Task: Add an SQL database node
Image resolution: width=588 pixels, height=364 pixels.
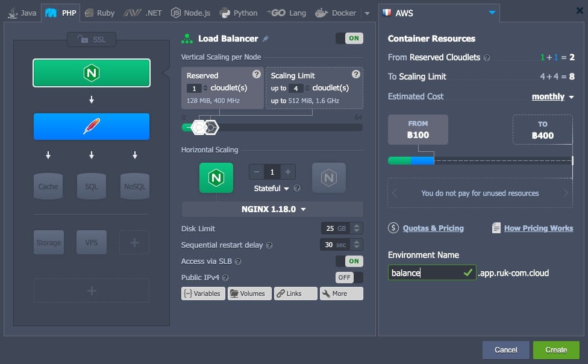Action: (92, 186)
